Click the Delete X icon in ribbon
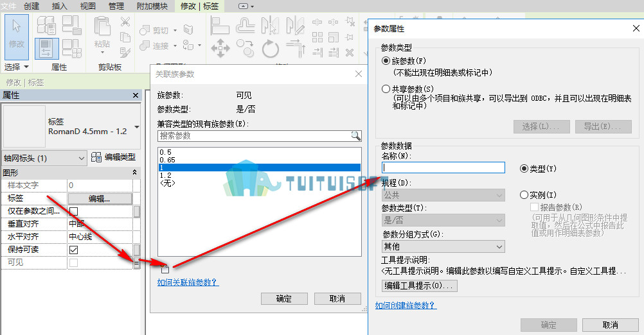 point(350,53)
